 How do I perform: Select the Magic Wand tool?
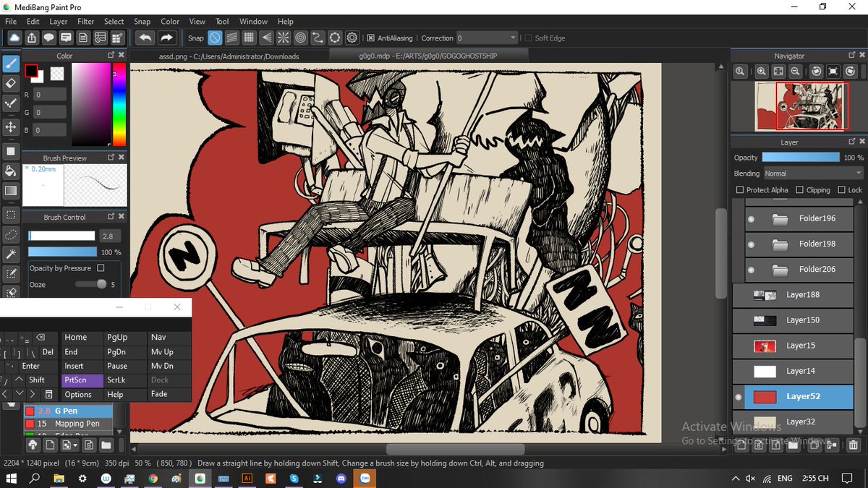[11, 254]
